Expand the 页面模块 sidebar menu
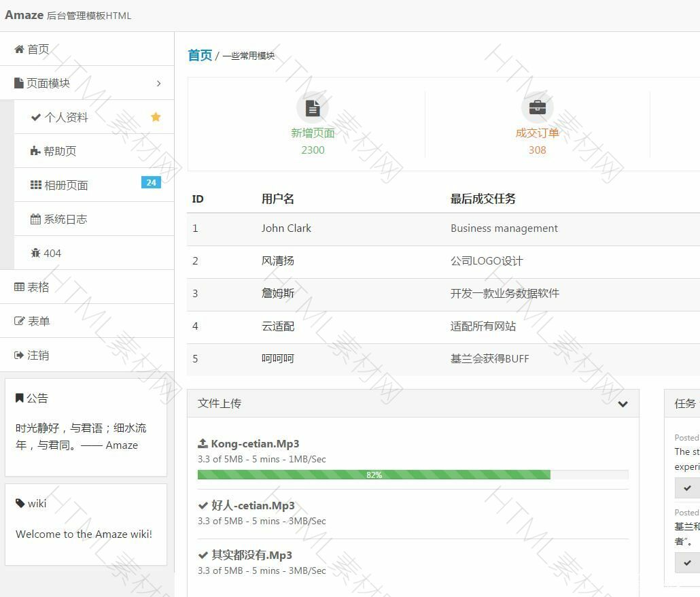The width and height of the screenshot is (700, 597). pos(87,83)
